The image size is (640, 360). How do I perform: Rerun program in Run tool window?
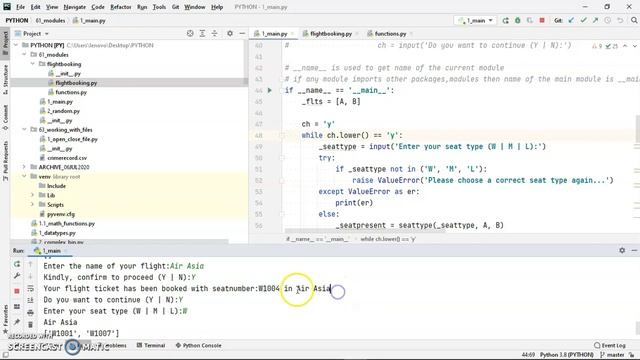click(x=17, y=264)
